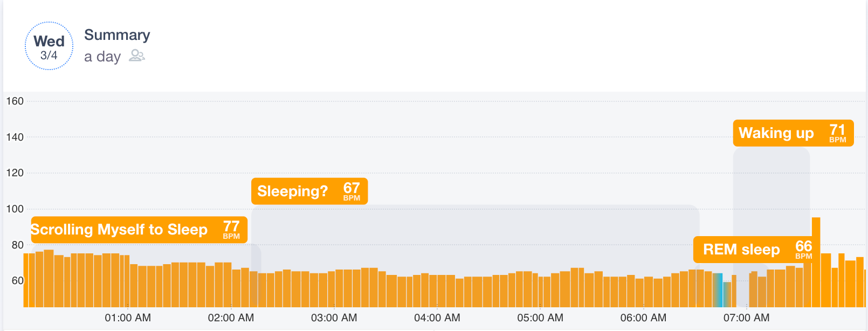Click the 160 BPM axis label
This screenshot has width=868, height=331.
tap(15, 101)
